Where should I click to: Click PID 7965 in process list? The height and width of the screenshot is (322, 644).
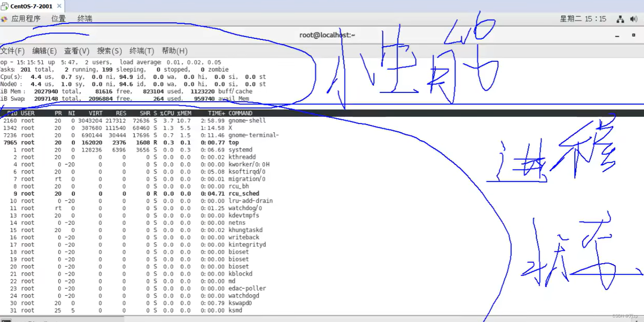10,143
